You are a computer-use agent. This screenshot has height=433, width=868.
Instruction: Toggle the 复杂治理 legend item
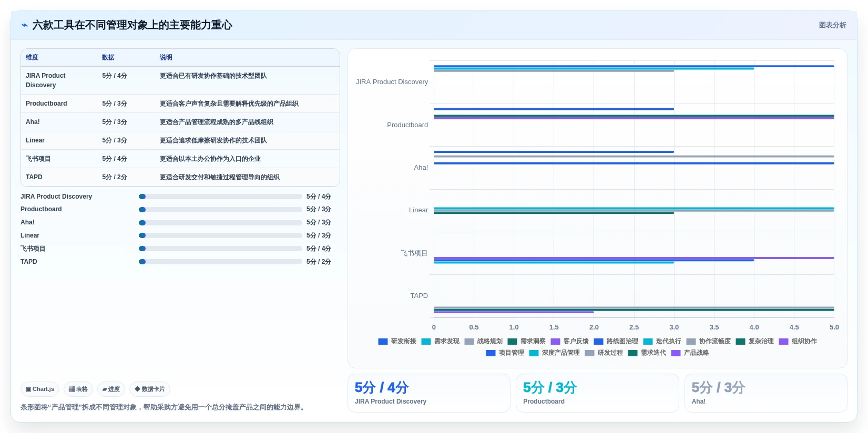coord(755,342)
